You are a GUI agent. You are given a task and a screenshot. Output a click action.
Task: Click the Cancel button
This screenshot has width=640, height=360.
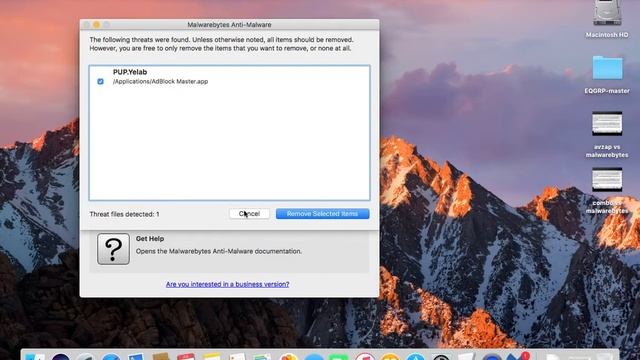(x=249, y=213)
